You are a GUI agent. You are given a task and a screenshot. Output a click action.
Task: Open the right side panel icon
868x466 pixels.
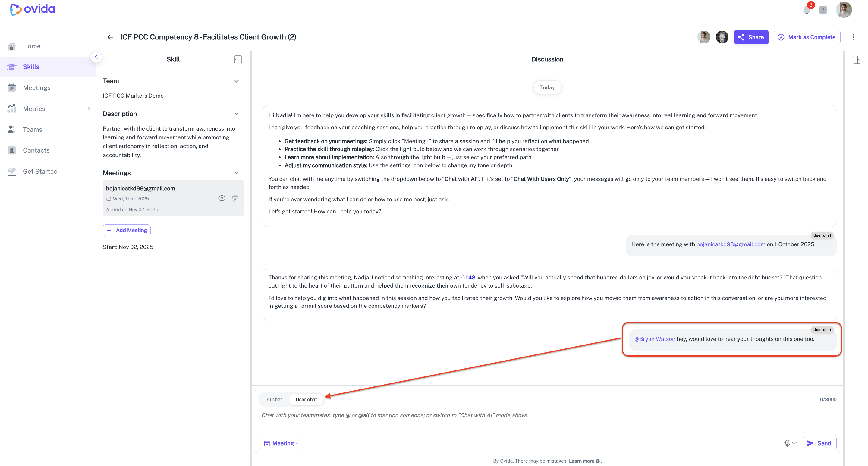pos(856,59)
